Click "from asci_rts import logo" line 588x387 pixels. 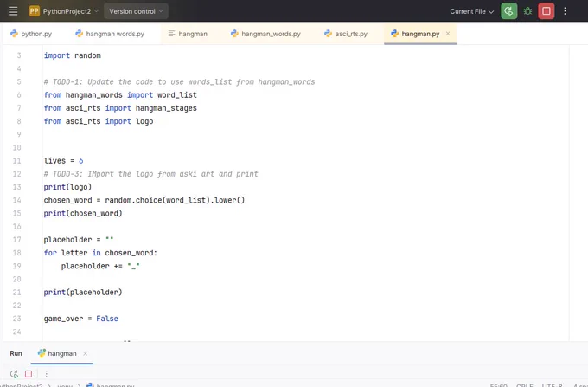tap(99, 121)
